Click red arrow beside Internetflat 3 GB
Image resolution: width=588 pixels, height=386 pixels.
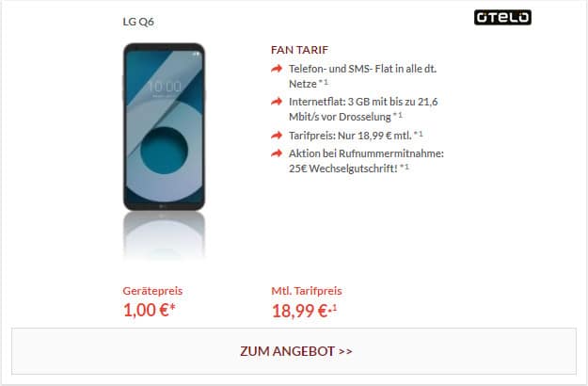[277, 102]
